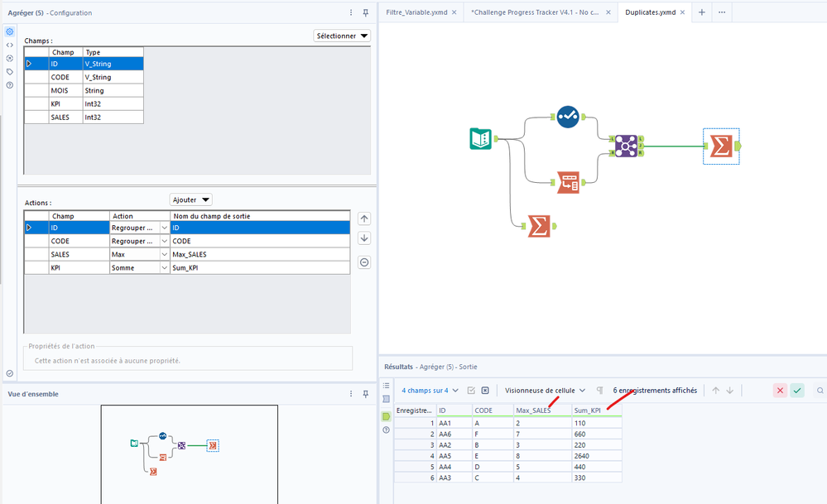
Task: Move selected action down with arrow button
Action: pos(364,238)
